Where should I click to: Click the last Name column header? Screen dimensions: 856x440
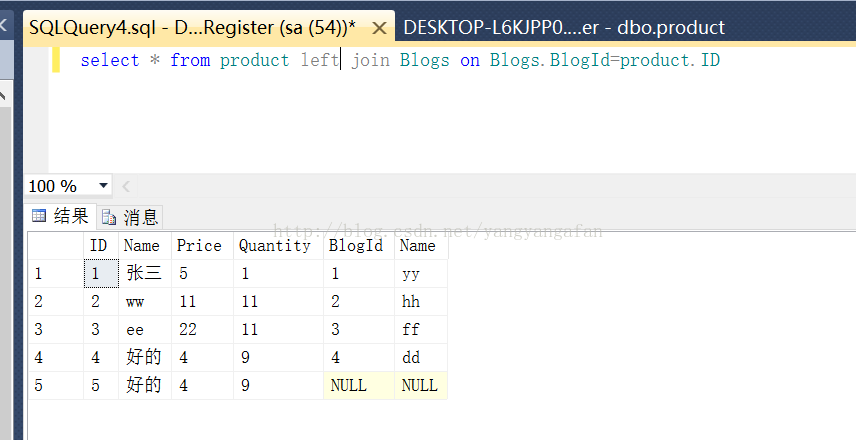coord(421,246)
